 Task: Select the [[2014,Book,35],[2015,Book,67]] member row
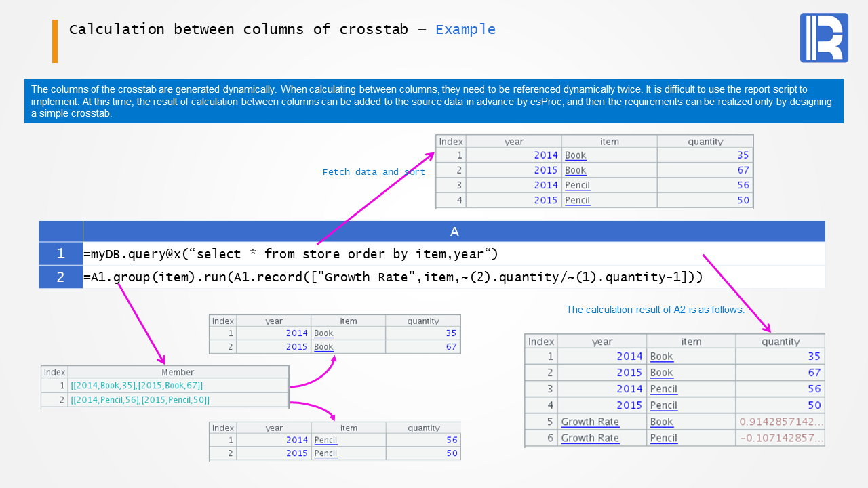(x=137, y=386)
